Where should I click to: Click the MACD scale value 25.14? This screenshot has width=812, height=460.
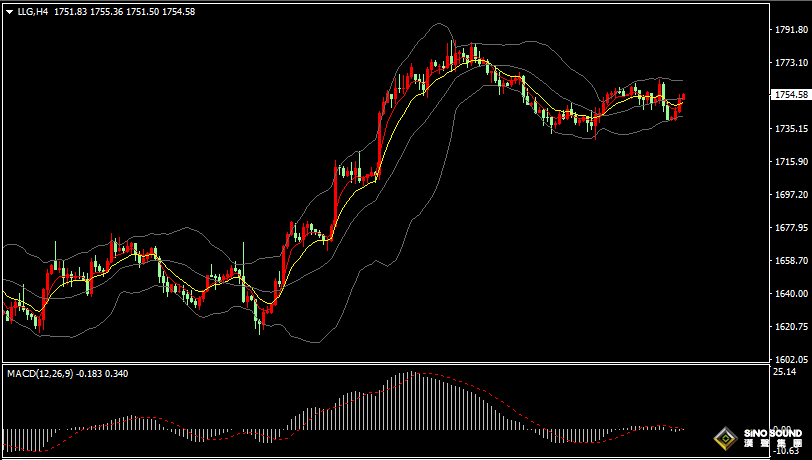click(784, 372)
